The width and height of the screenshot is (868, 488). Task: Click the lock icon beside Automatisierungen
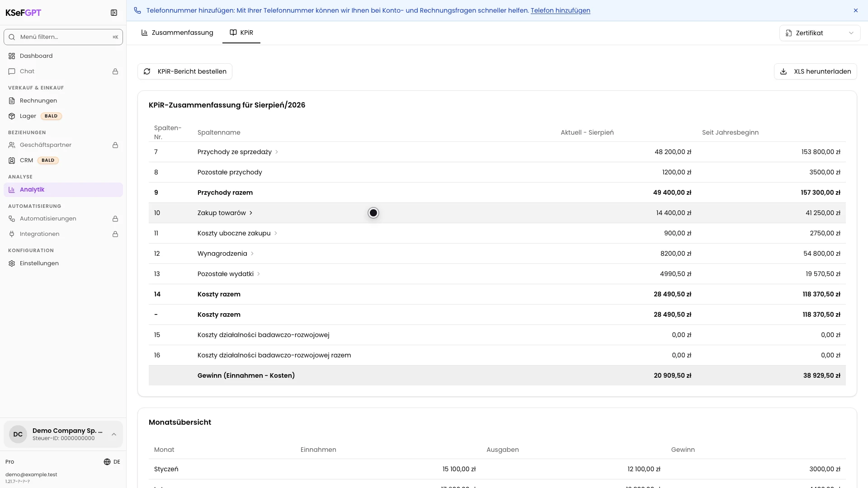coord(115,219)
